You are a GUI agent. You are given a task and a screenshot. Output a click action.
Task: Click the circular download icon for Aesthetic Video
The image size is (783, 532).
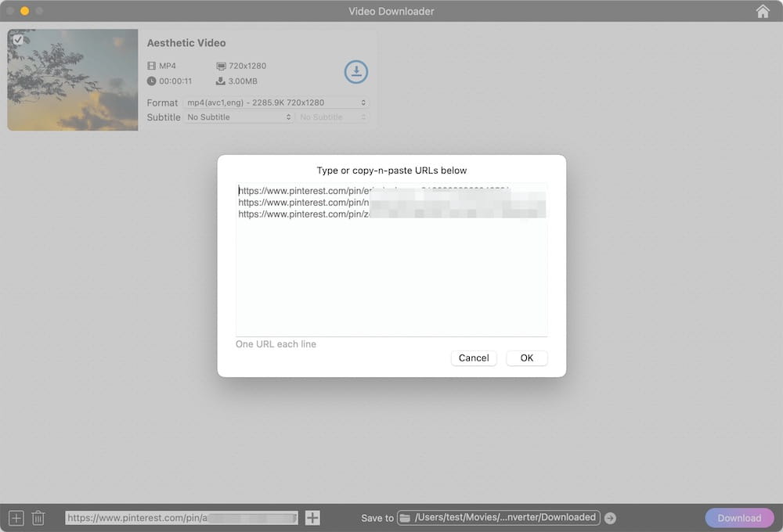pyautogui.click(x=356, y=72)
